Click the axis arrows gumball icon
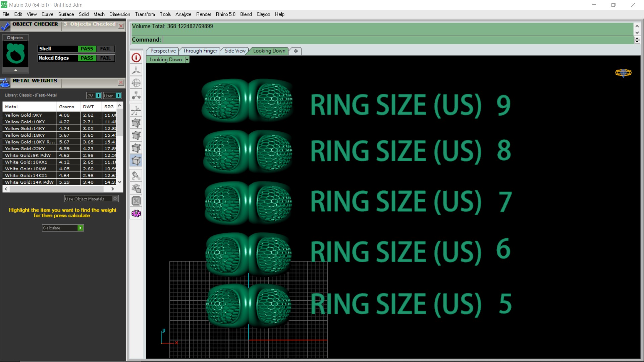Screen dimensions: 644x362 (x=136, y=111)
